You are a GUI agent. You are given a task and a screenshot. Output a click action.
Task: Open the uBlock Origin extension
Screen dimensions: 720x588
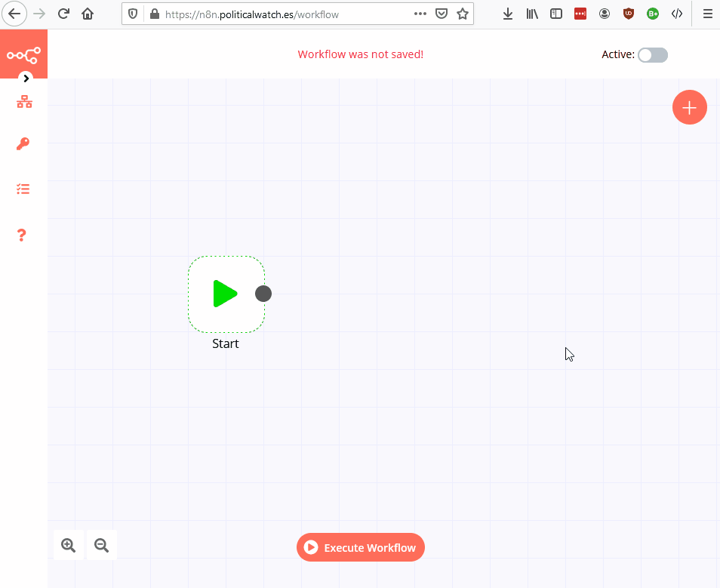coord(629,14)
